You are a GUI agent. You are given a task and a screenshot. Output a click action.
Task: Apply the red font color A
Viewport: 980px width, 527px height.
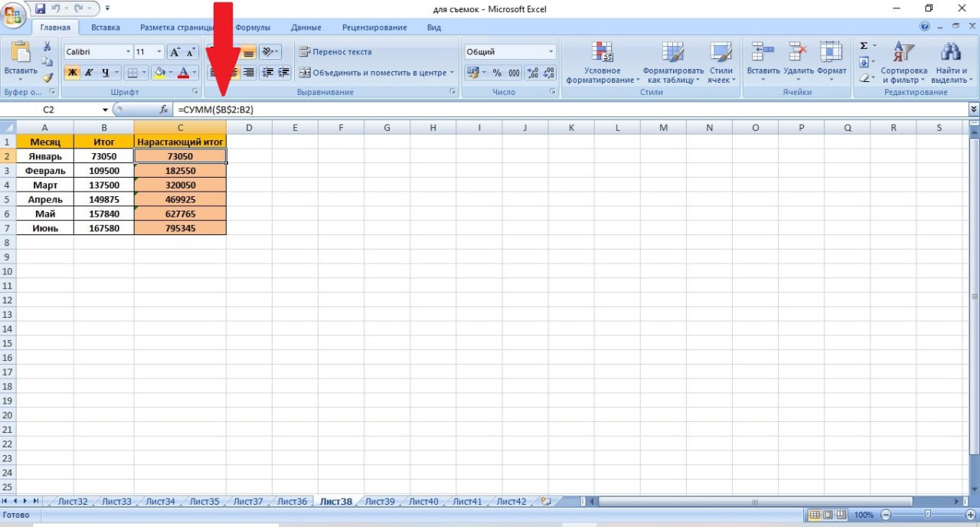pyautogui.click(x=183, y=73)
